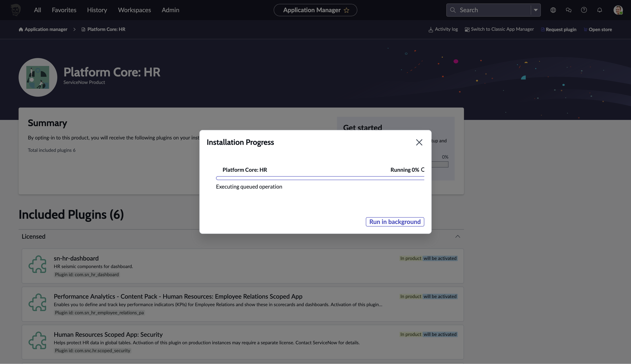Screen dimensions: 631x364
Task: Open the Workspaces menu
Action: (134, 10)
